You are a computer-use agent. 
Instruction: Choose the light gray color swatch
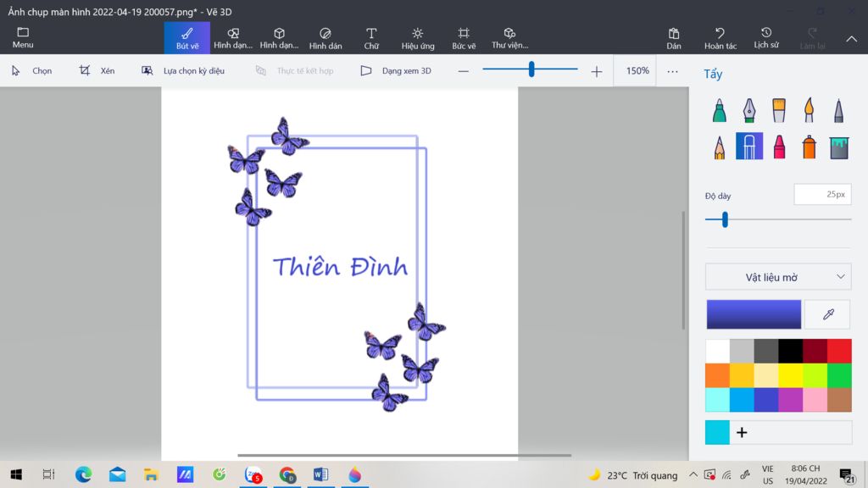[742, 352]
